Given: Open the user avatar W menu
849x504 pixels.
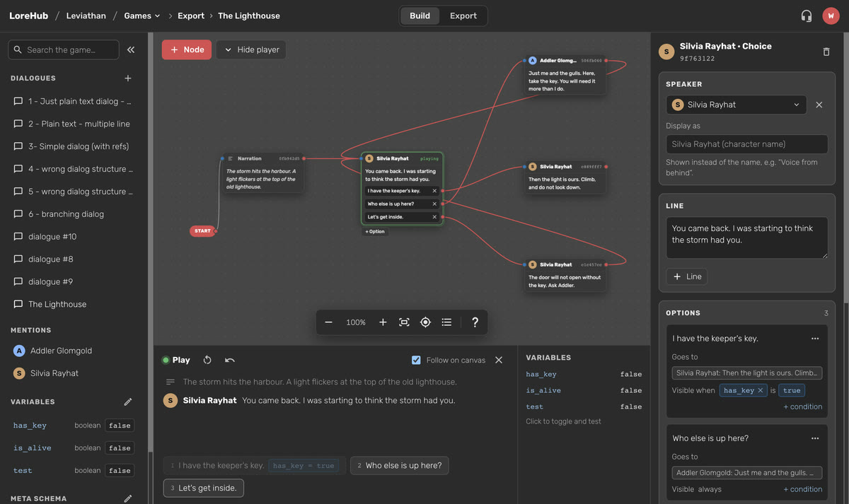Looking at the screenshot, I should (x=831, y=16).
